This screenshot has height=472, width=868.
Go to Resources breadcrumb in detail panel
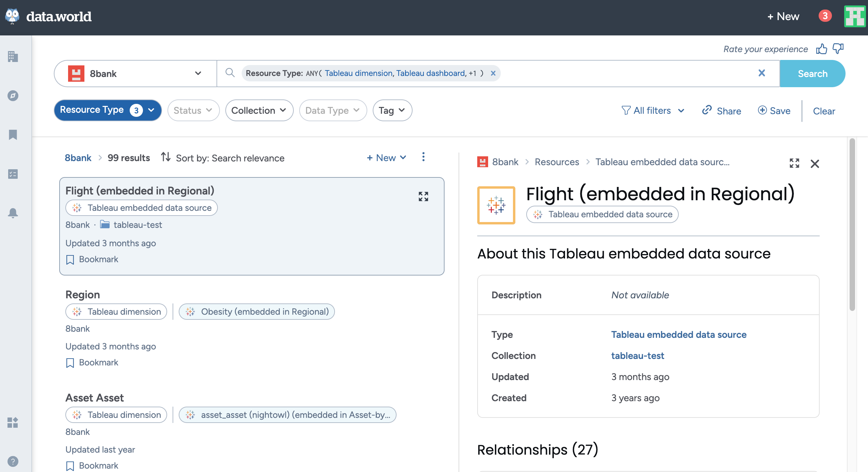557,162
